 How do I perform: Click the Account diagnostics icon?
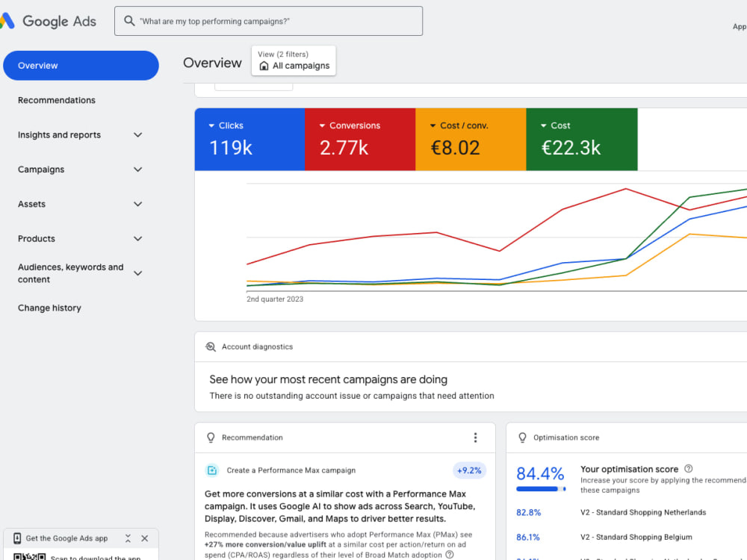211,346
